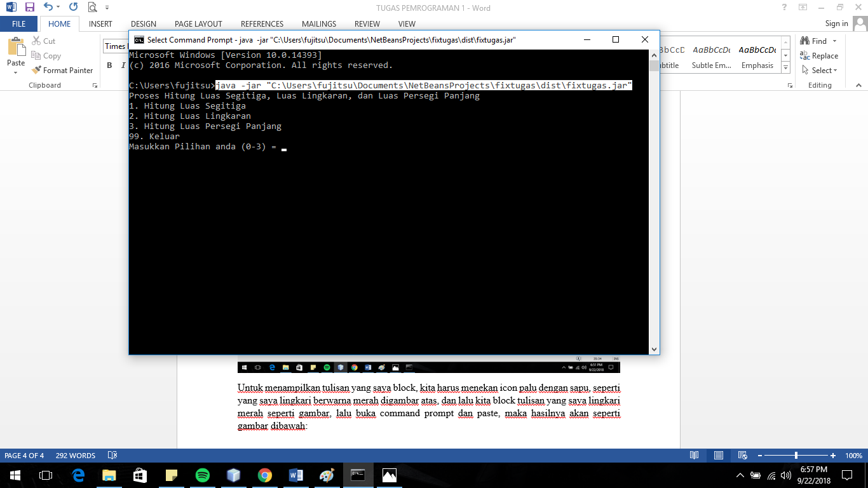868x488 pixels.
Task: Open the Select dropdown in Editing group
Action: pyautogui.click(x=819, y=70)
